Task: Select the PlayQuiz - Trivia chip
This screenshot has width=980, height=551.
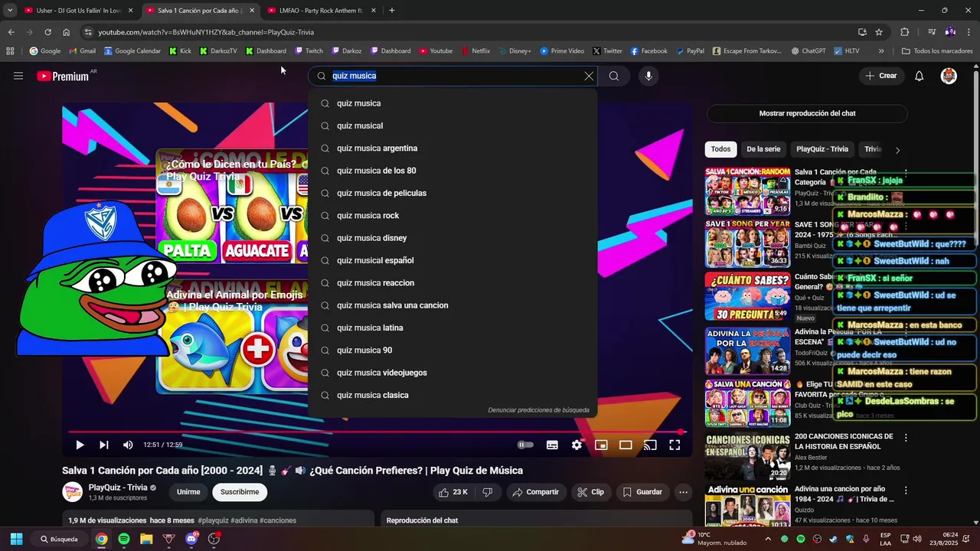Action: (822, 149)
